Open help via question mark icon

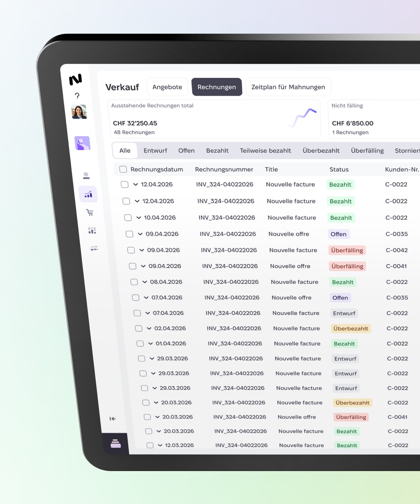coord(77,96)
